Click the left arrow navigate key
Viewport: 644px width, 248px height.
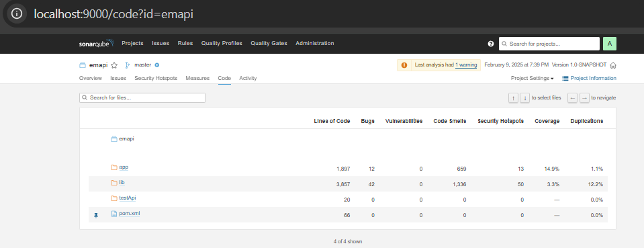(573, 98)
